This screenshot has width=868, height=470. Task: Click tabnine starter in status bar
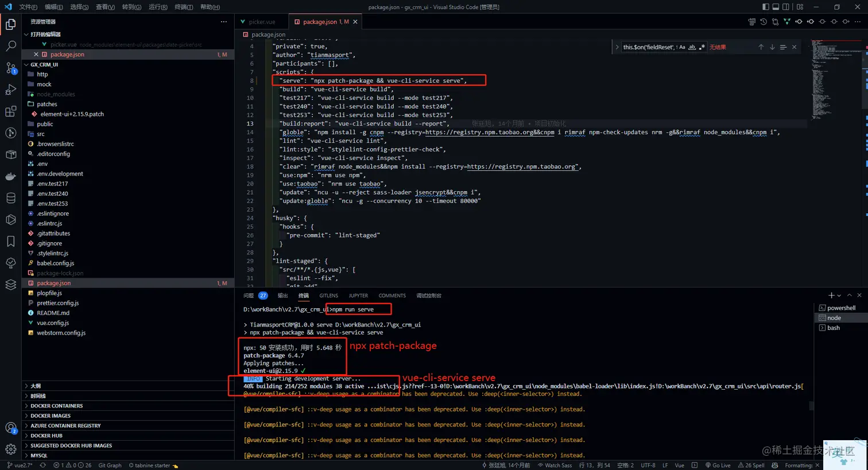tap(153, 465)
